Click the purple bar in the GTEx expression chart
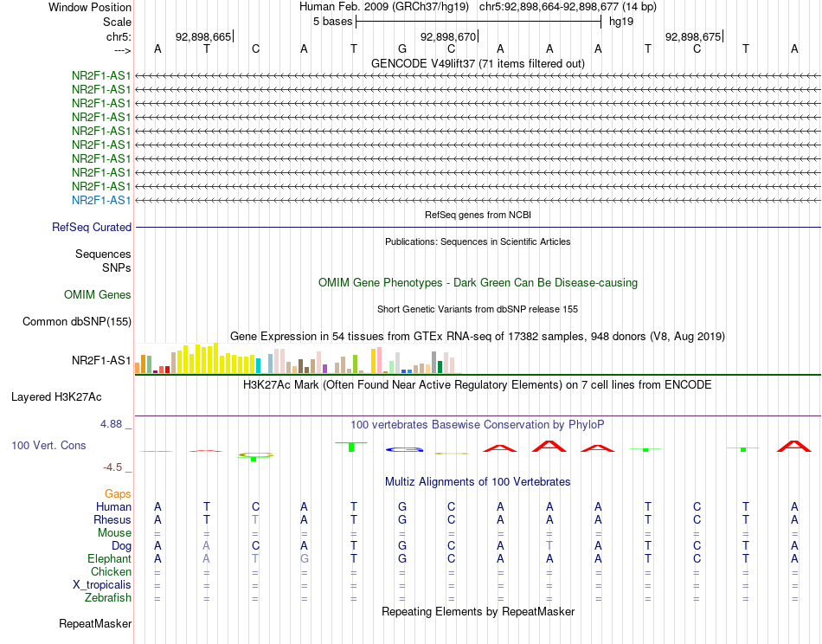 pos(325,369)
